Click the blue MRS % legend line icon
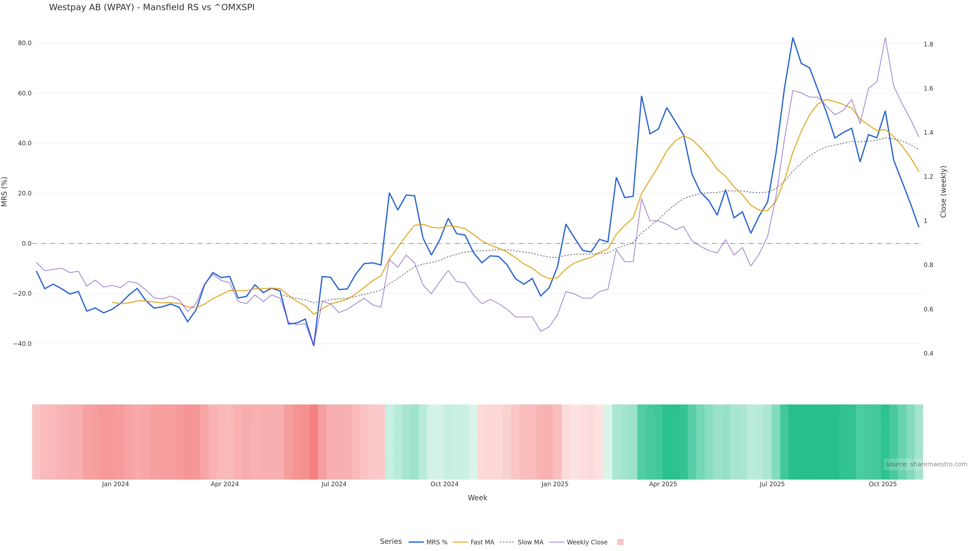The image size is (980, 551). pyautogui.click(x=416, y=542)
